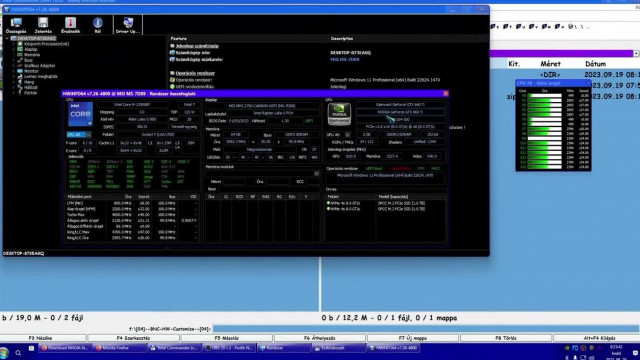Switch to Download NVIDIA taskbar item

point(65,348)
